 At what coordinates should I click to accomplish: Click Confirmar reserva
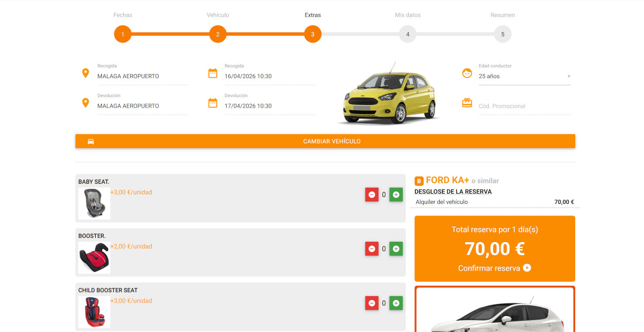[494, 268]
